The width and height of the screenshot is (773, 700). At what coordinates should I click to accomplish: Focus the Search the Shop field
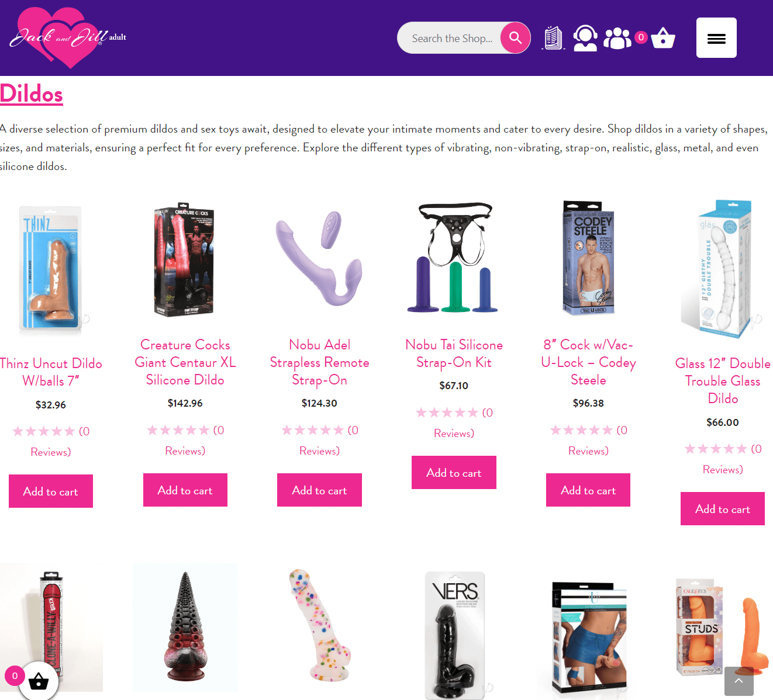click(x=451, y=38)
